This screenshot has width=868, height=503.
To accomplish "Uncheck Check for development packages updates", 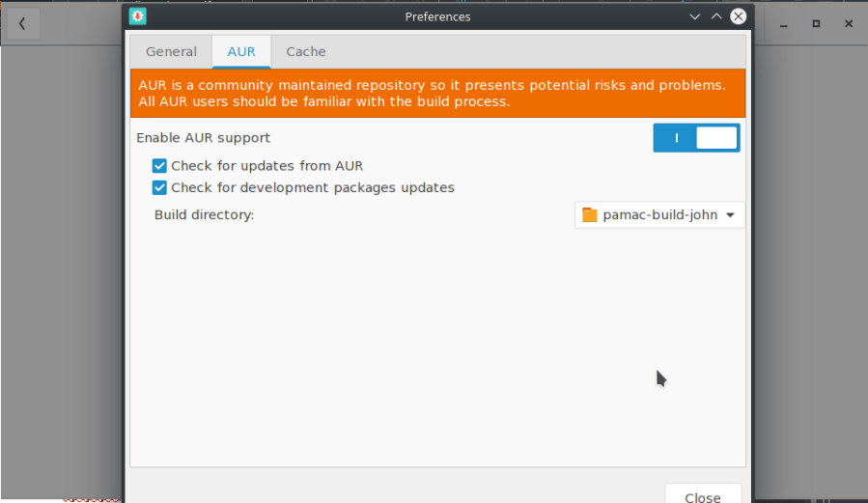I will point(160,187).
